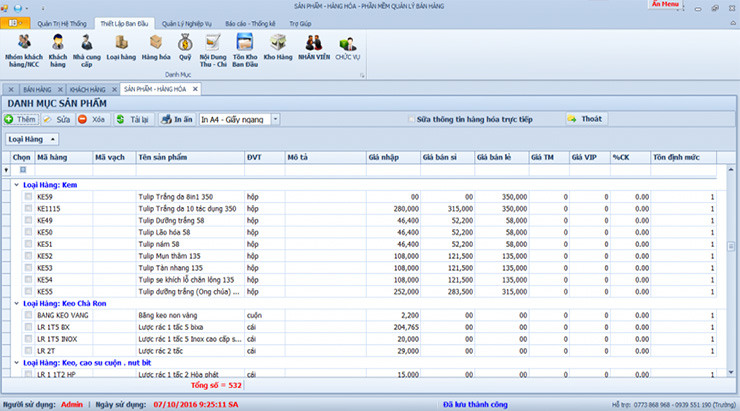The height and width of the screenshot is (411, 740).
Task: Check the box for row KE49
Action: 28,220
